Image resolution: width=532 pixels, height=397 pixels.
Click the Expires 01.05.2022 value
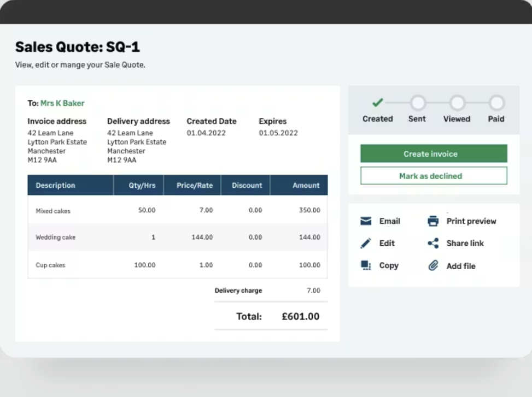pos(278,133)
